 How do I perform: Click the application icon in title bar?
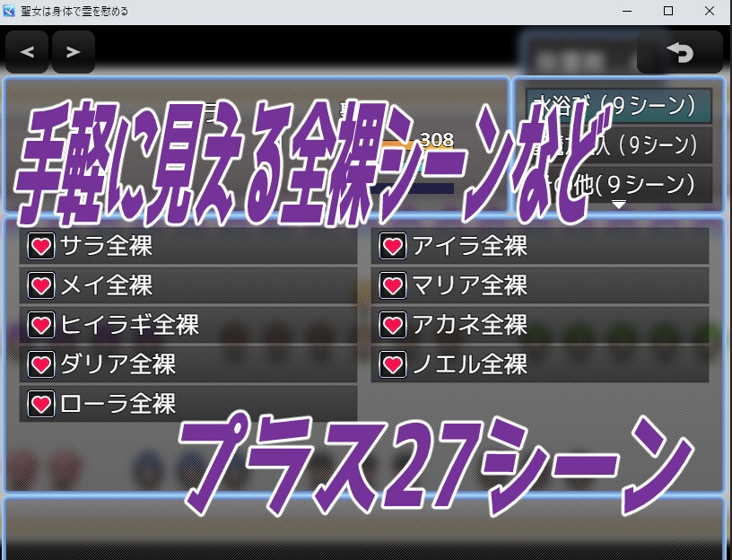[9, 12]
